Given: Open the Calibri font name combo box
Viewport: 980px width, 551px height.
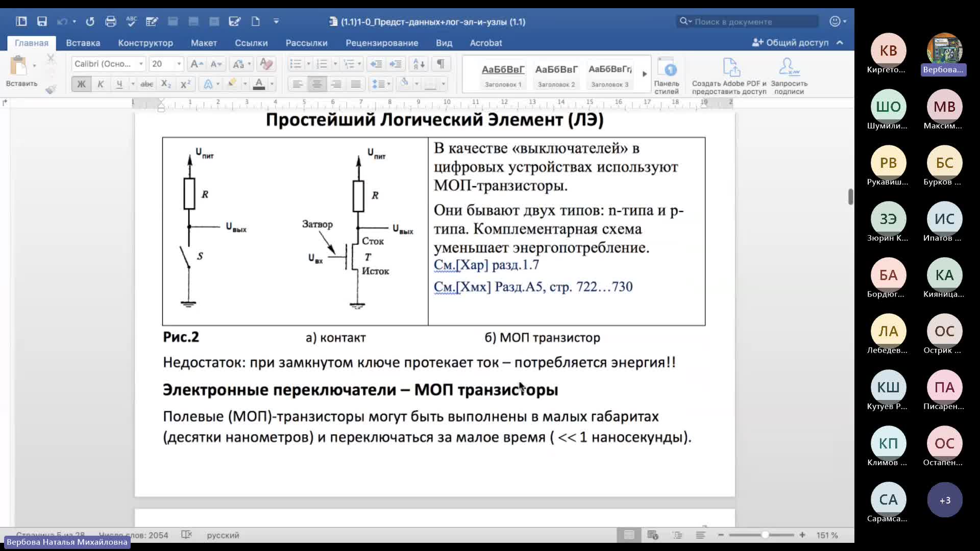Looking at the screenshot, I should click(108, 64).
